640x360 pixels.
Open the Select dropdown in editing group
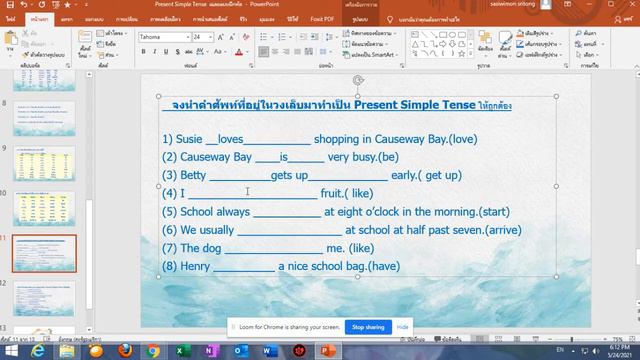587,54
